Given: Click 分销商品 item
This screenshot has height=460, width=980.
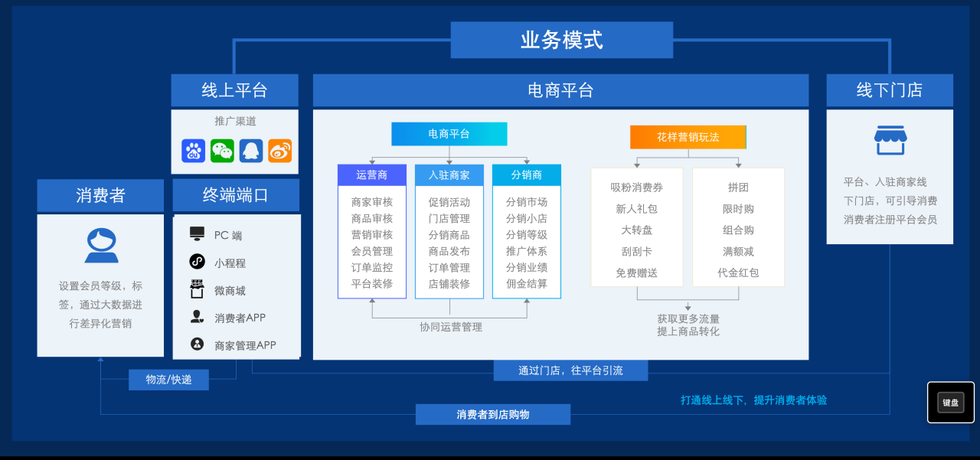Looking at the screenshot, I should (449, 235).
